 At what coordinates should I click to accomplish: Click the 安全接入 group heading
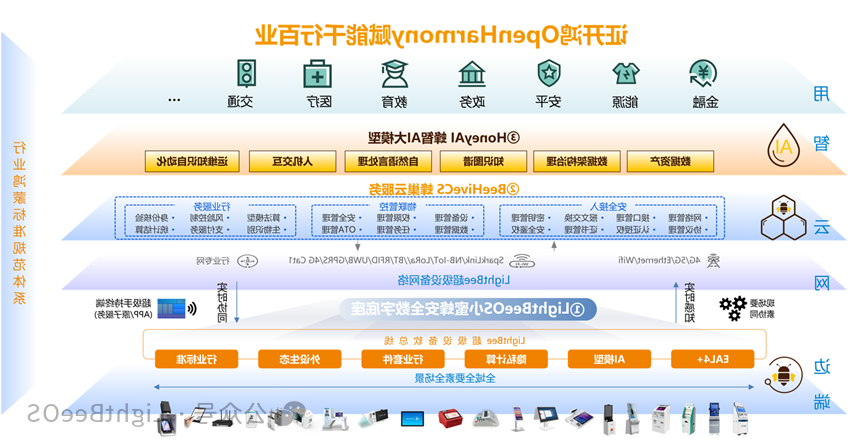[607, 207]
